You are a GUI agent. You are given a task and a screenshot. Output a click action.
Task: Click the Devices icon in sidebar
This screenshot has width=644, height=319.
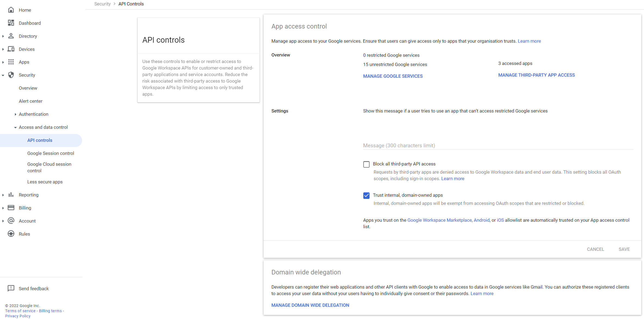coord(11,49)
